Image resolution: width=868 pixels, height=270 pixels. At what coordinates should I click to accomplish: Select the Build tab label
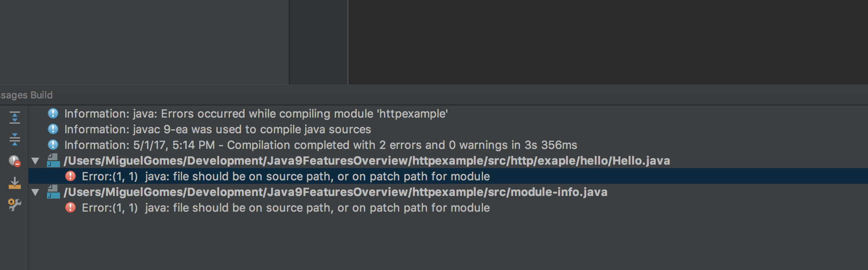(41, 95)
